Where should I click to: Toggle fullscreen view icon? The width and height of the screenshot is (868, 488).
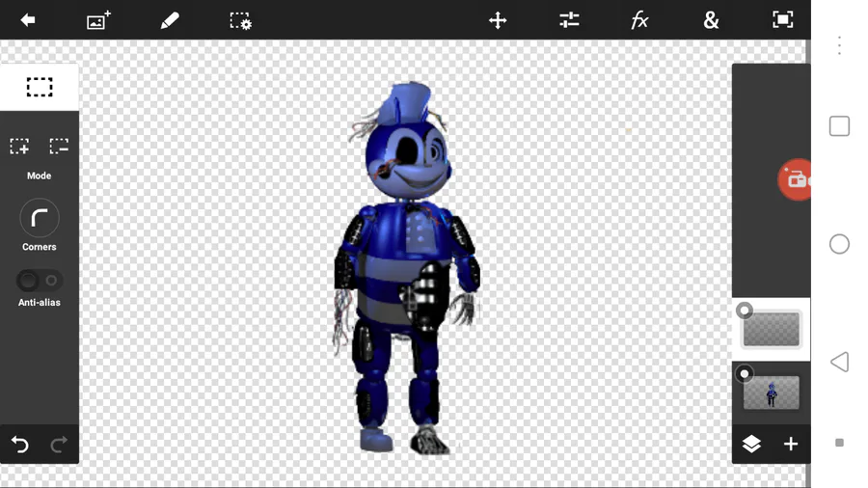coord(782,20)
